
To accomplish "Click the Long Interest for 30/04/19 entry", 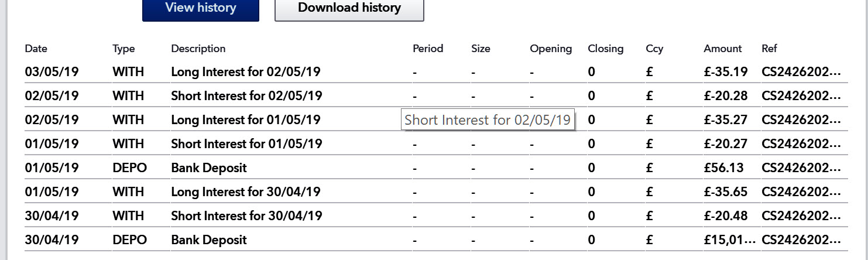I will (x=245, y=192).
